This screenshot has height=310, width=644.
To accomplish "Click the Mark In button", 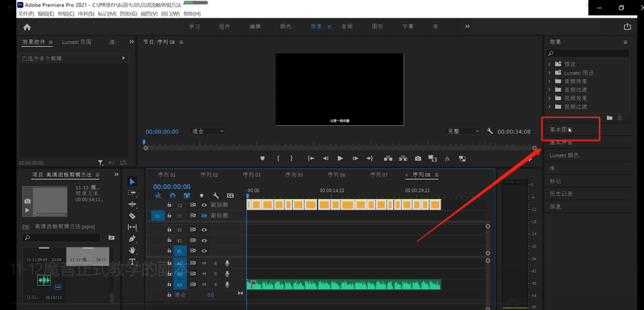I will click(278, 159).
